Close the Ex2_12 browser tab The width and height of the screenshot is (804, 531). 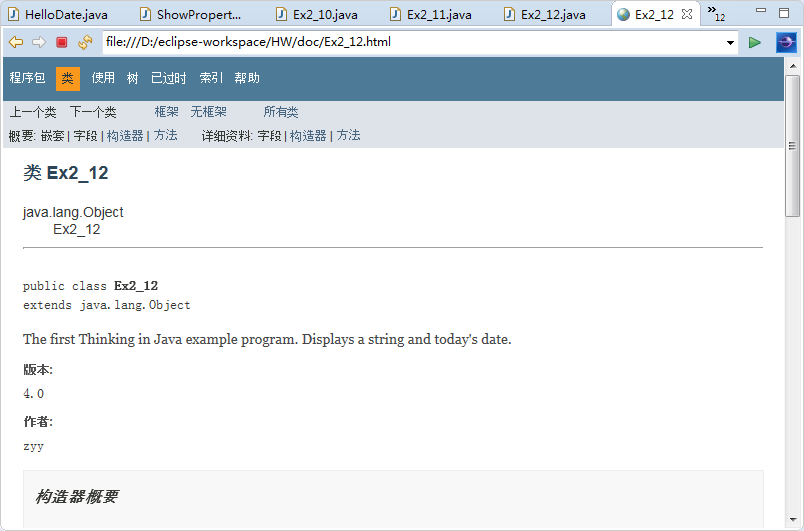687,14
